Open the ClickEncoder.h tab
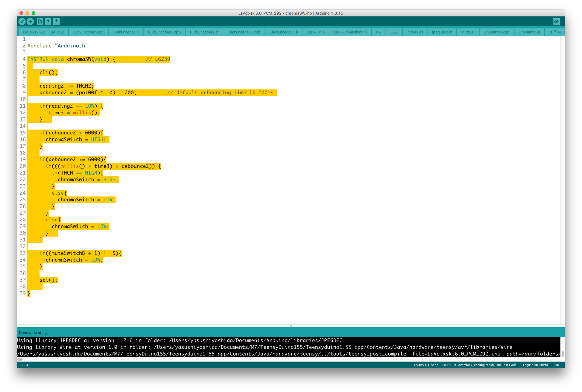This screenshot has height=392, width=582. pos(126,32)
